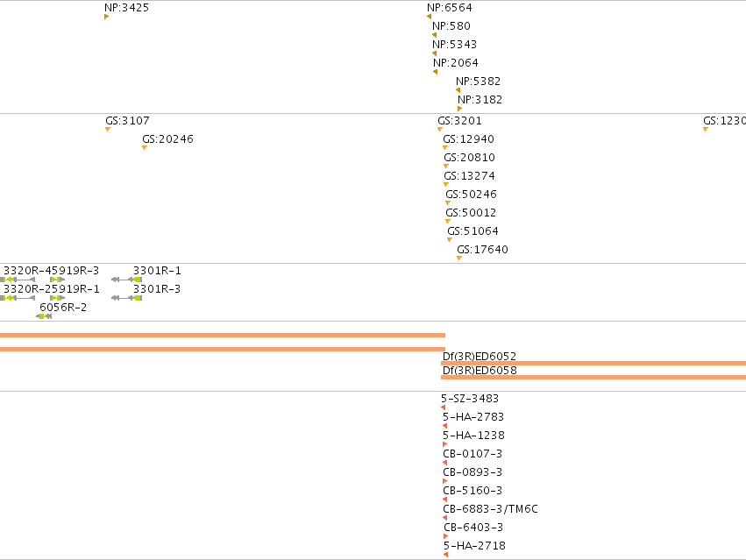Select the NP:2064 label

[455, 63]
